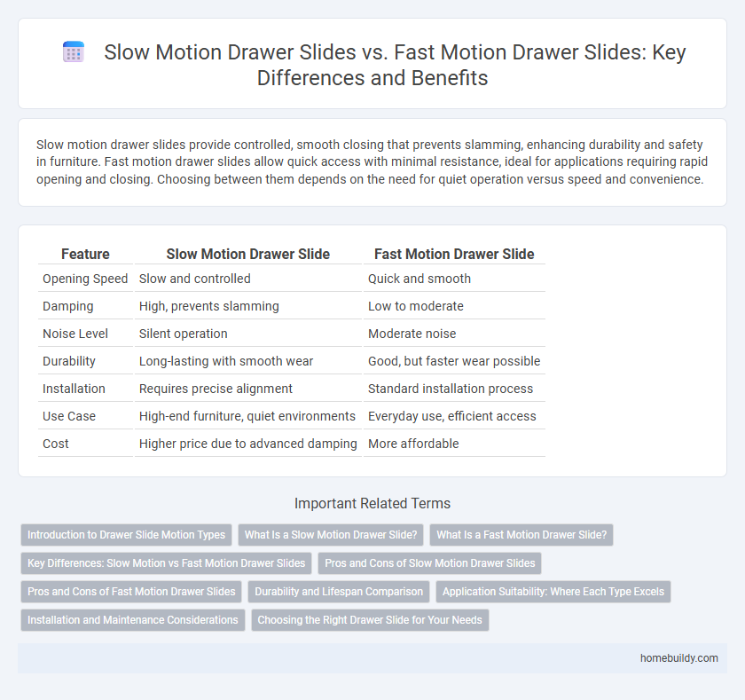Screen dimensions: 745x700
Task: Select 'Choosing the Right Drawer Slide for Your Needs'
Action: (x=370, y=620)
